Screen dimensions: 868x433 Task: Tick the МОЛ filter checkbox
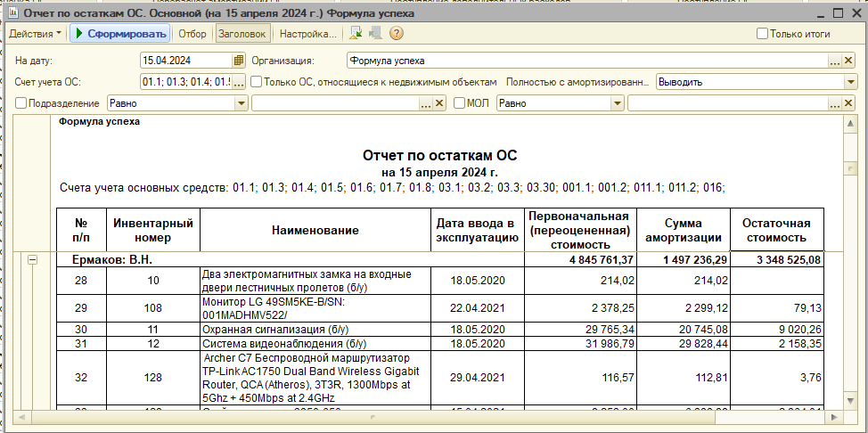coord(460,103)
